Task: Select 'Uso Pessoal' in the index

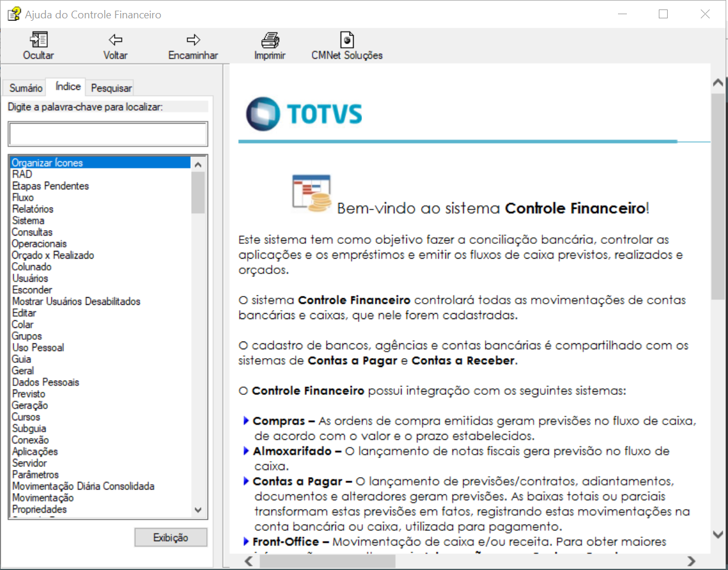Action: coord(101,347)
